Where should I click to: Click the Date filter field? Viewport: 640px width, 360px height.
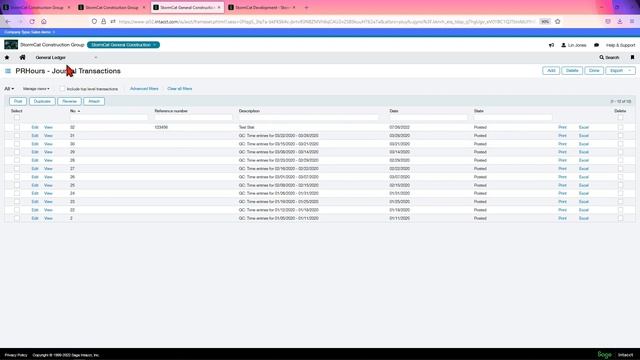pyautogui.click(x=428, y=118)
